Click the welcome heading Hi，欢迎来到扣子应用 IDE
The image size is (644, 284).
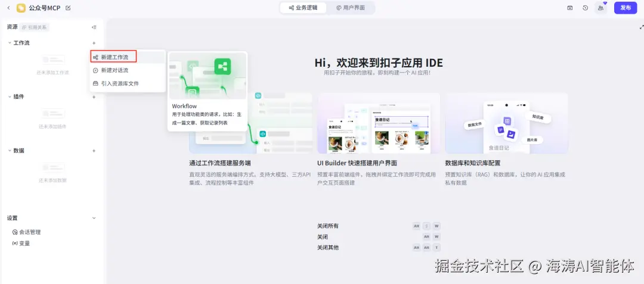click(379, 63)
